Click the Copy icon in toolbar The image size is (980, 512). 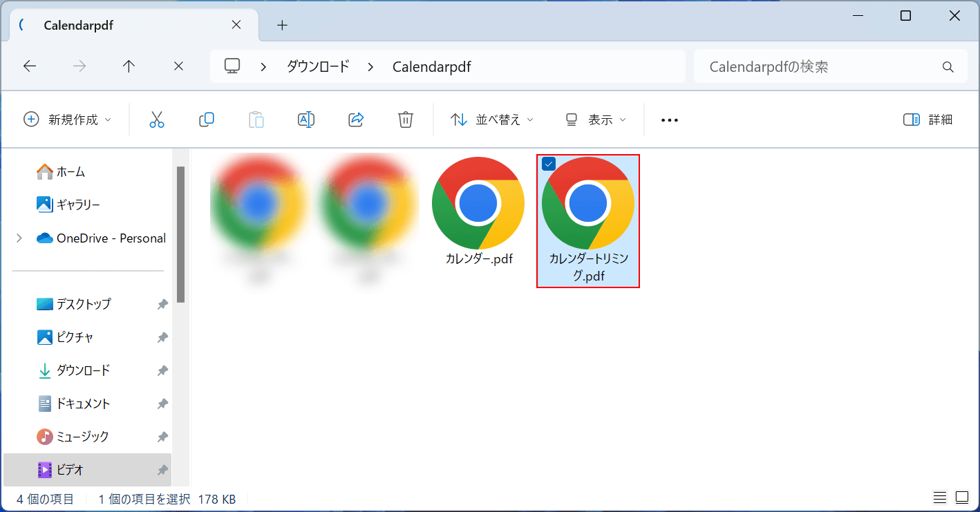(206, 120)
